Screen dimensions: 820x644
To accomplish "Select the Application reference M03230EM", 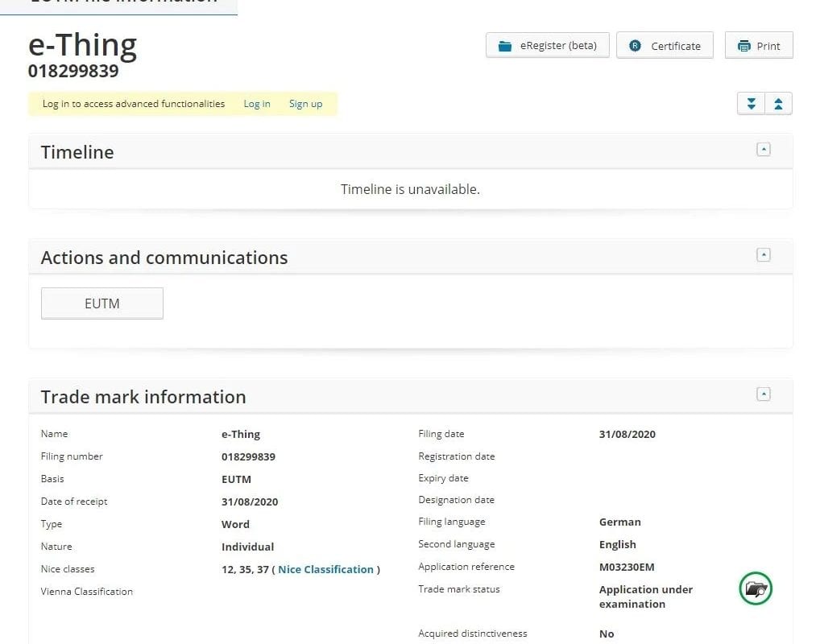I will point(627,567).
